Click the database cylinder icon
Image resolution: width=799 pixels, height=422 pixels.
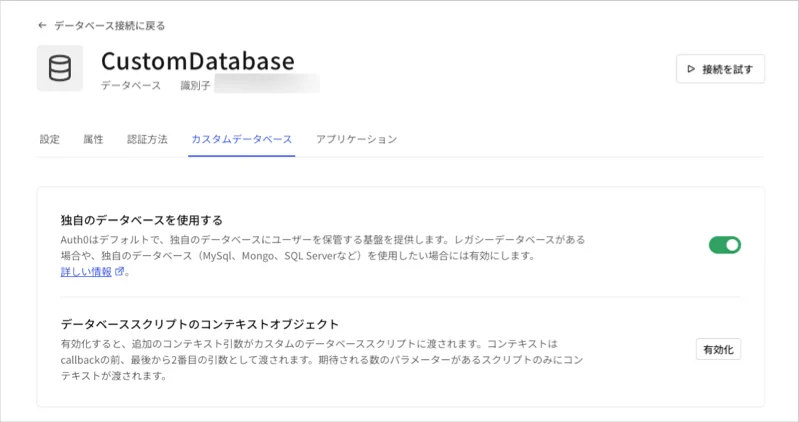60,68
